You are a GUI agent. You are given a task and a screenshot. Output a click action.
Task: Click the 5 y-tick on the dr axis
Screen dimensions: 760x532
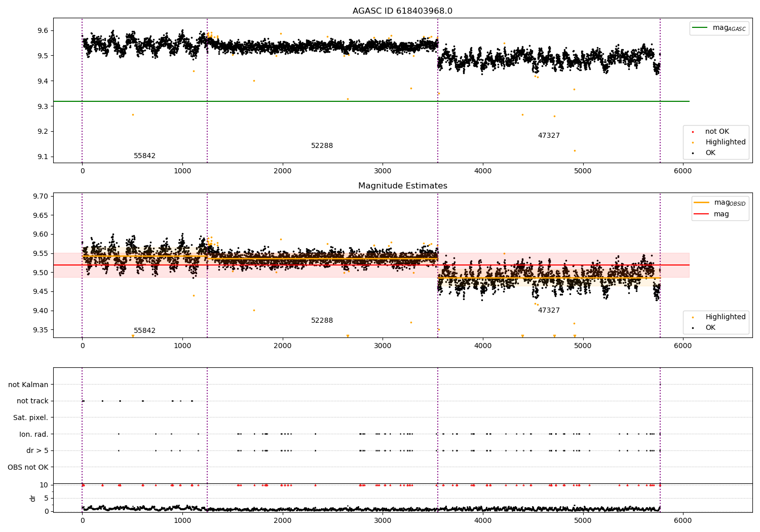coord(47,499)
